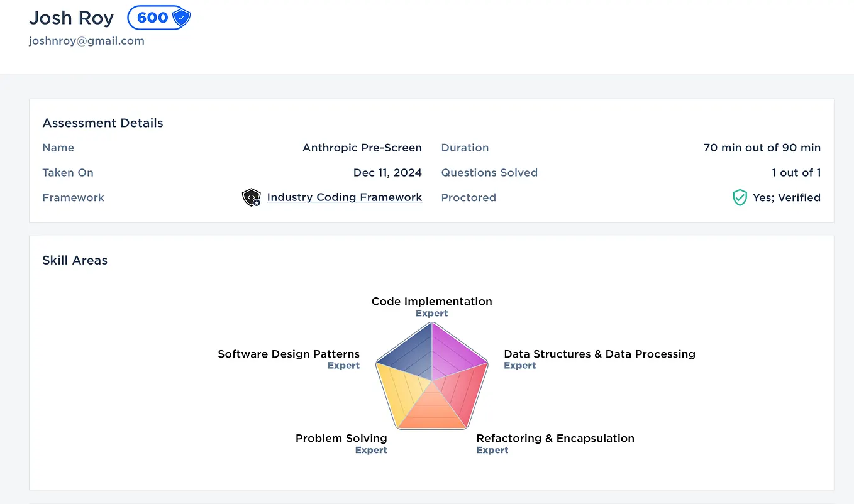This screenshot has width=854, height=504.
Task: Click the Code Implementation skill label
Action: pos(431,302)
